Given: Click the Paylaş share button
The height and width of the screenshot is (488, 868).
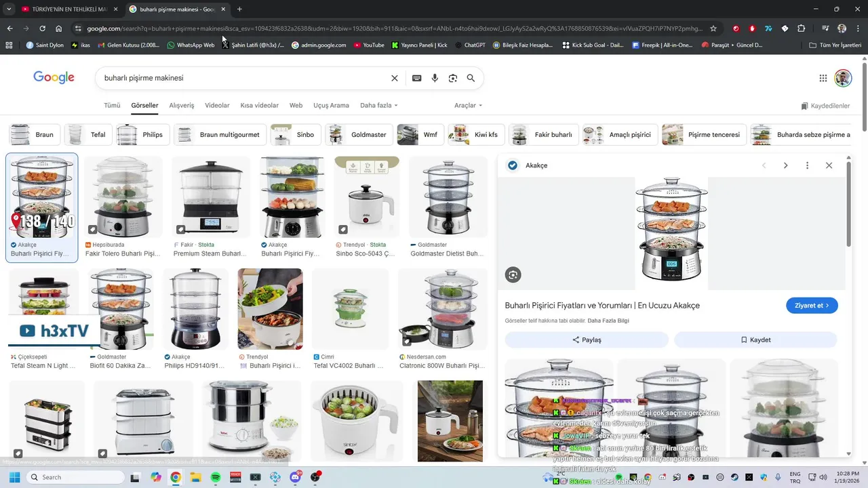Looking at the screenshot, I should 587,340.
